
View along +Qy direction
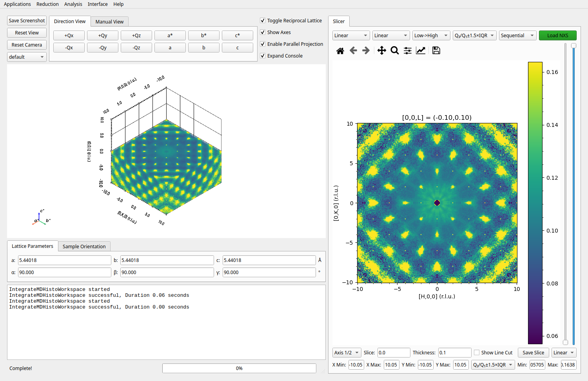[x=103, y=35]
